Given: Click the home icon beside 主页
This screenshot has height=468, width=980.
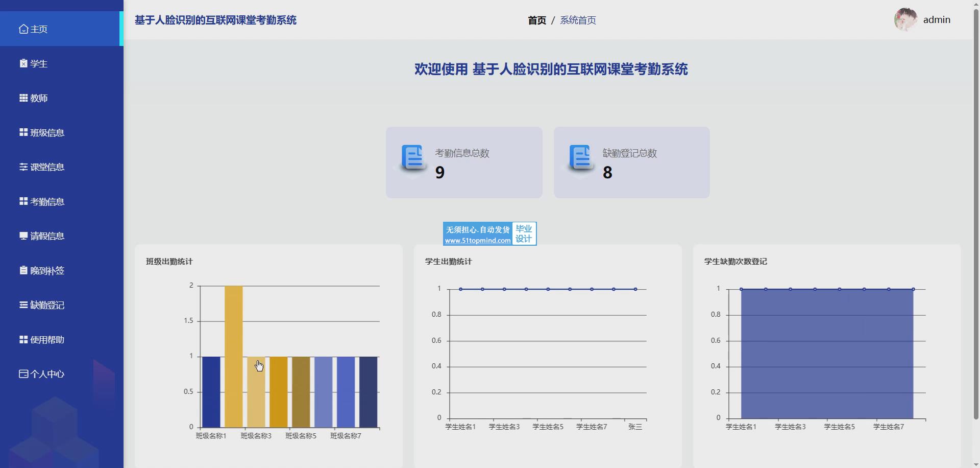Looking at the screenshot, I should coord(23,29).
